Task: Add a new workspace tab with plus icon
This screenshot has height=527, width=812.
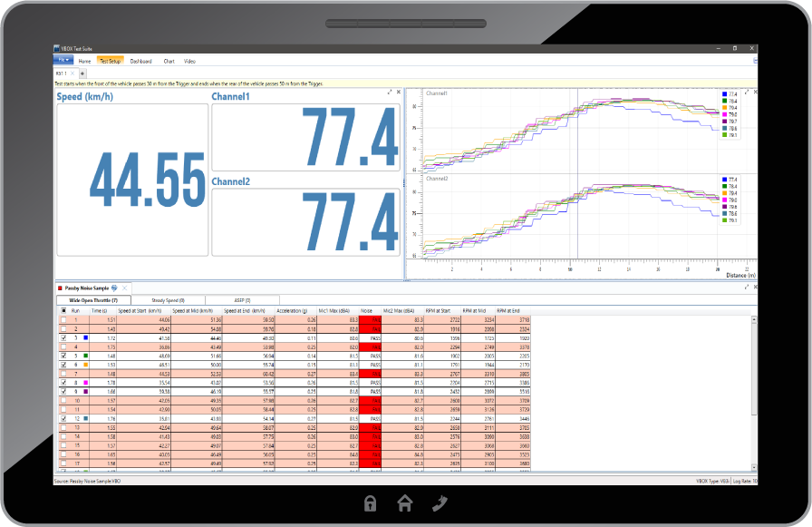Action: pos(82,73)
